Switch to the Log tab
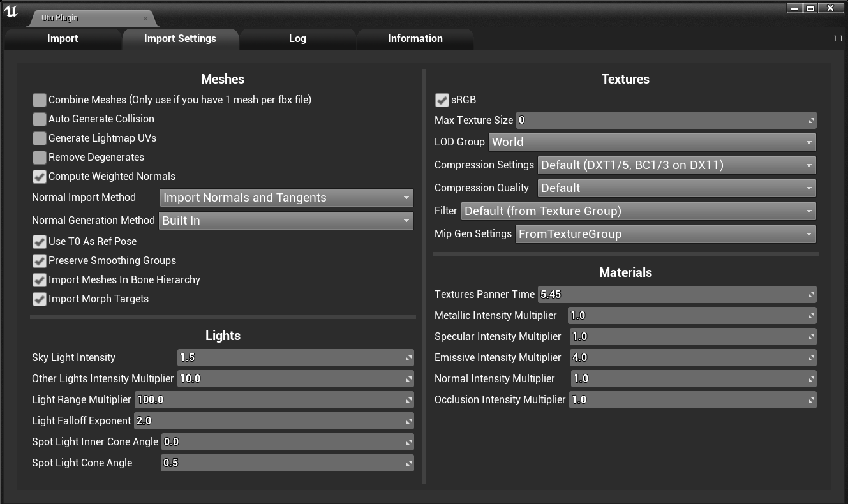848x504 pixels. coord(297,38)
